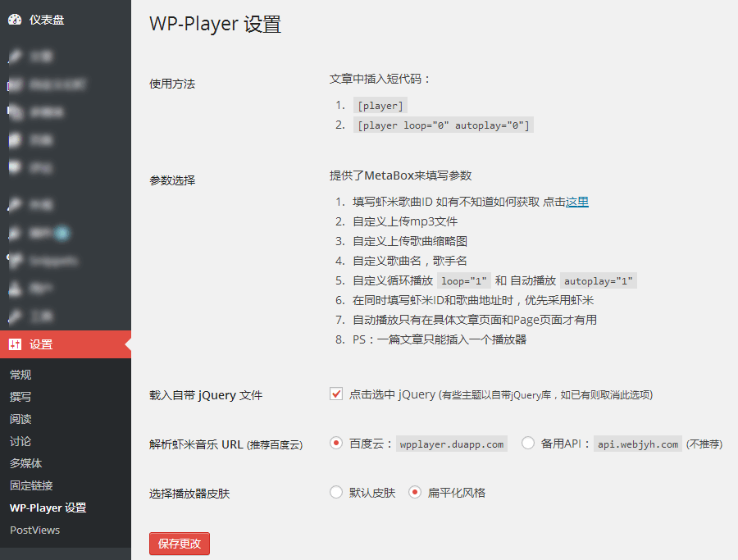The height and width of the screenshot is (560, 738).
Task: Click the 解析虾米音乐 URL label
Action: [x=226, y=444]
